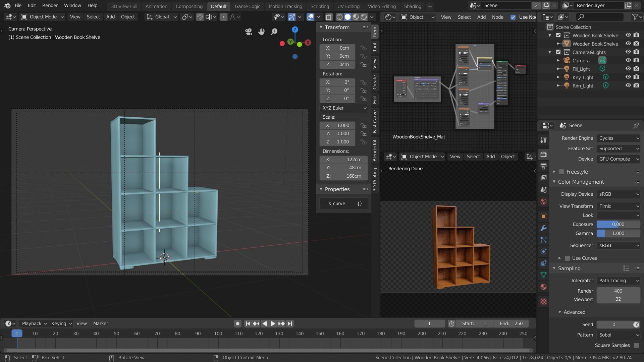Switch to Compositing workspace tab
The height and width of the screenshot is (362, 644).
[x=189, y=6]
